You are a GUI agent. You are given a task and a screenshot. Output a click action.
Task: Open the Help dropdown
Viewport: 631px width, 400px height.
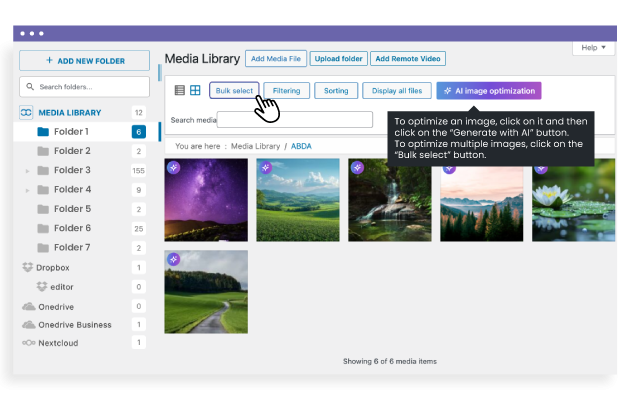coord(593,47)
